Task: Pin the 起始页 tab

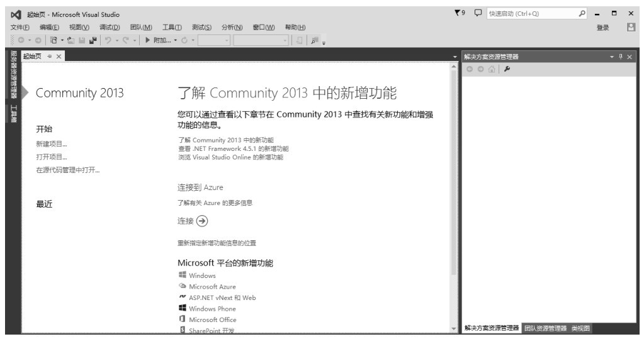Action: coord(49,56)
